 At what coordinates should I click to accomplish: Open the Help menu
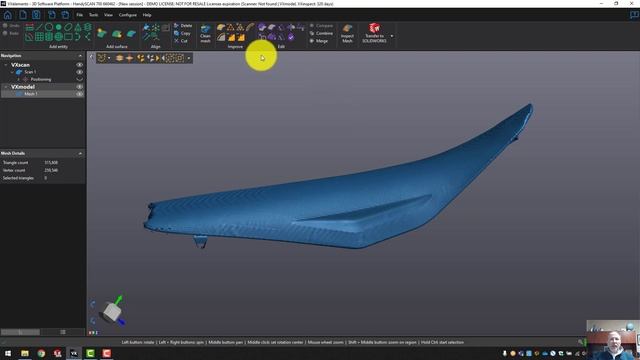[147, 15]
